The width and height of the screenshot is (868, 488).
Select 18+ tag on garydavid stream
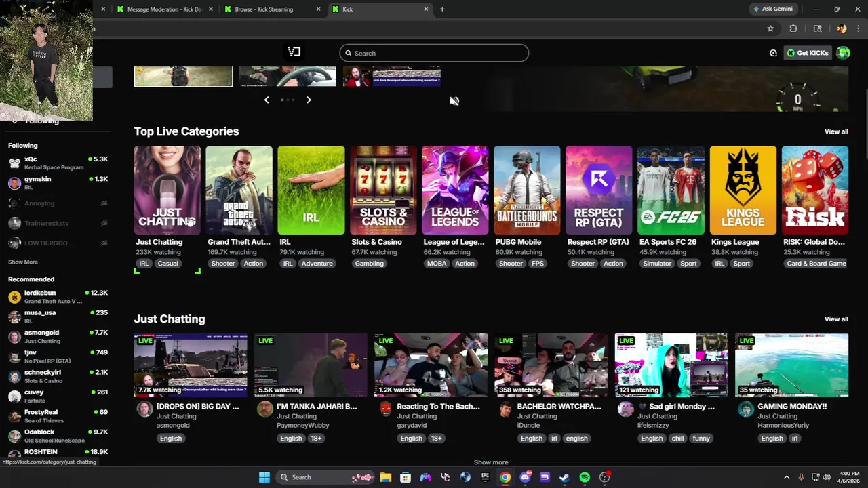pyautogui.click(x=436, y=439)
